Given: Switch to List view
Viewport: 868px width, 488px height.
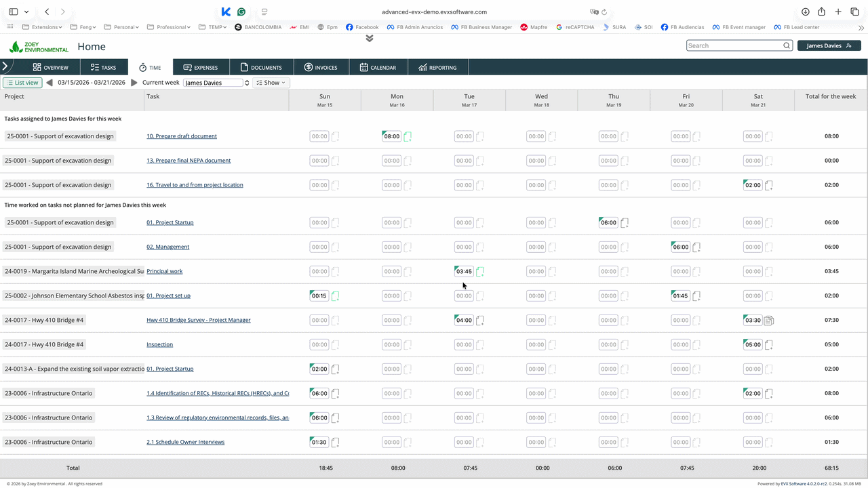Looking at the screenshot, I should [x=22, y=83].
